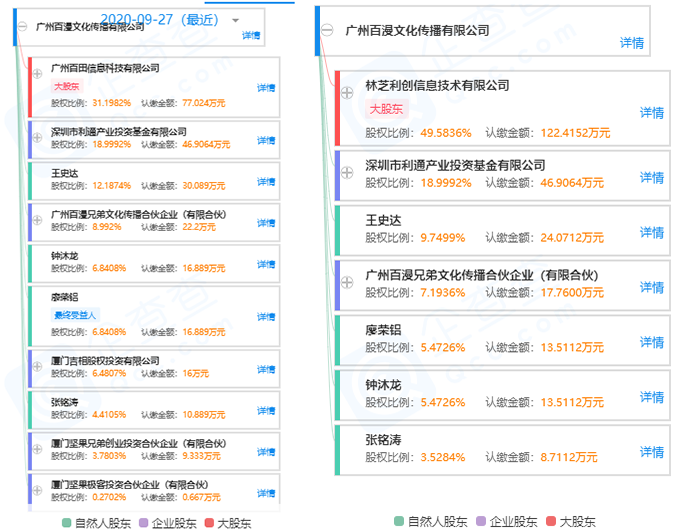Select shareholder name 钟沐龙 in left panel

[64, 256]
